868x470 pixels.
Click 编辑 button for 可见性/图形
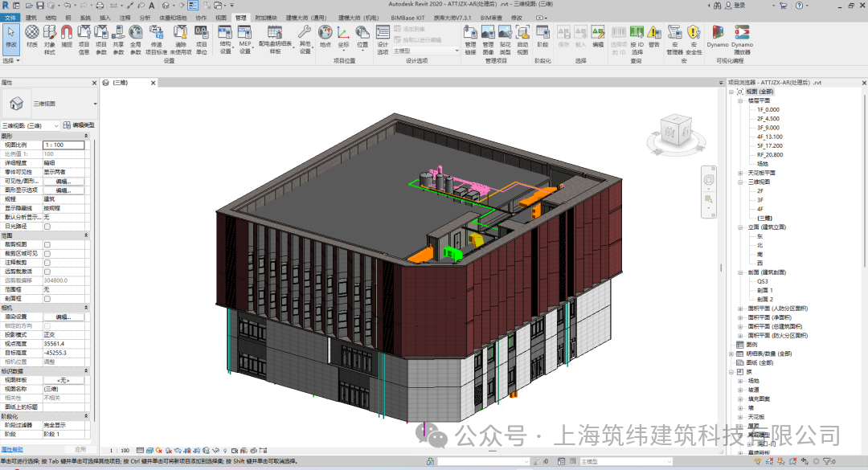pyautogui.click(x=63, y=181)
